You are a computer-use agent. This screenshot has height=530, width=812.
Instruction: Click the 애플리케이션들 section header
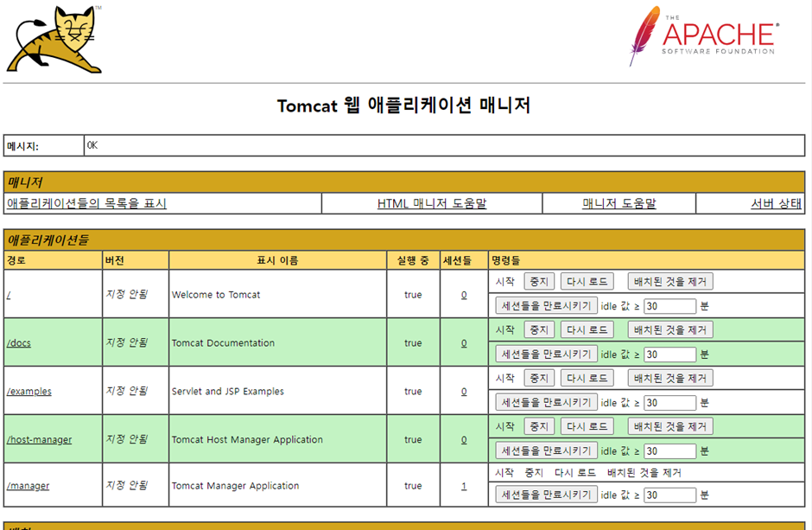(x=404, y=239)
